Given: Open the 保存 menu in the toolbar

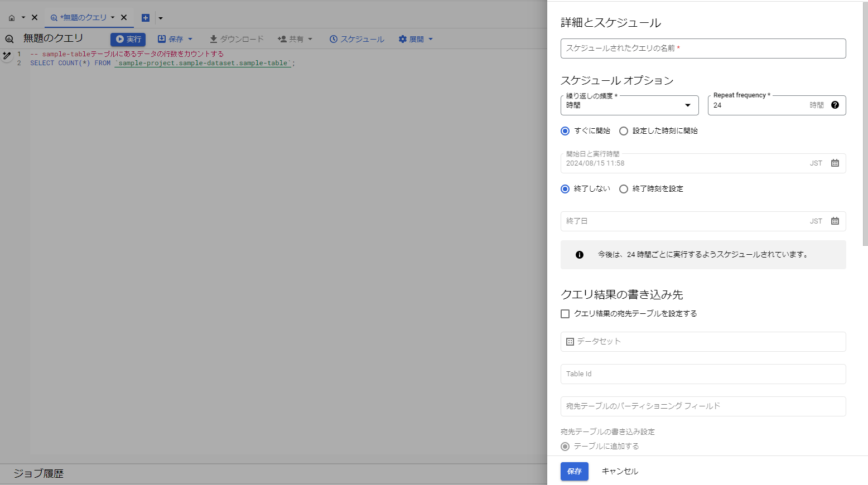Looking at the screenshot, I should click(x=175, y=39).
